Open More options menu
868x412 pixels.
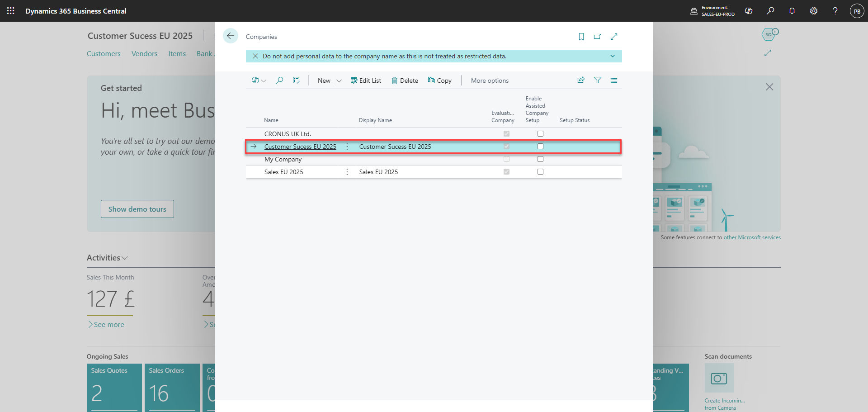click(x=490, y=81)
